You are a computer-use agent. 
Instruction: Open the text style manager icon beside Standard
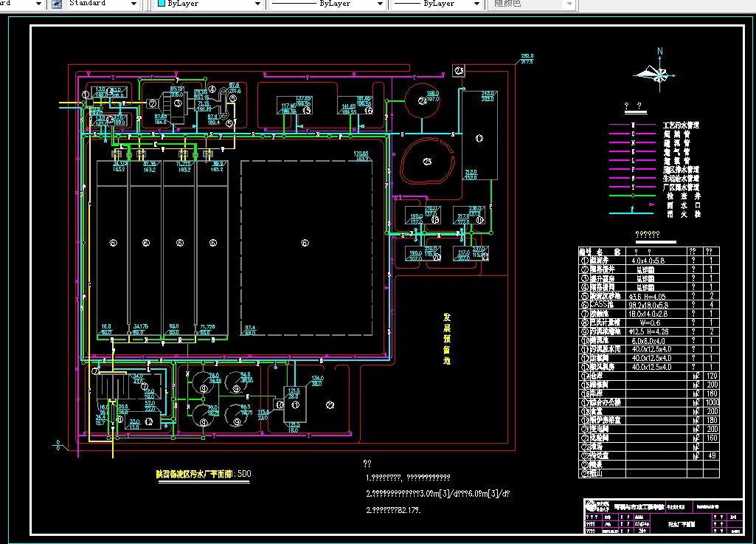point(57,4)
